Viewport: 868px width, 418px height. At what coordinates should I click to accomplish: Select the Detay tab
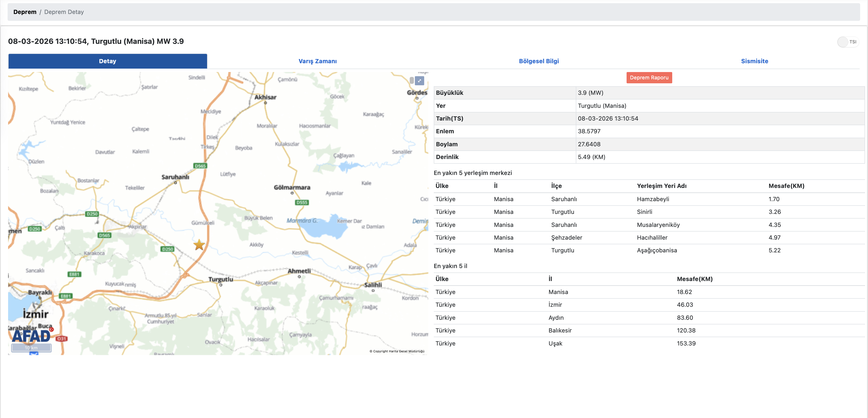(107, 61)
